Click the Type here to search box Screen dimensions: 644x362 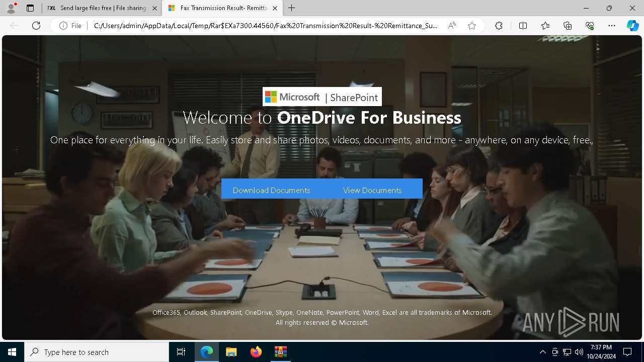coord(97,352)
